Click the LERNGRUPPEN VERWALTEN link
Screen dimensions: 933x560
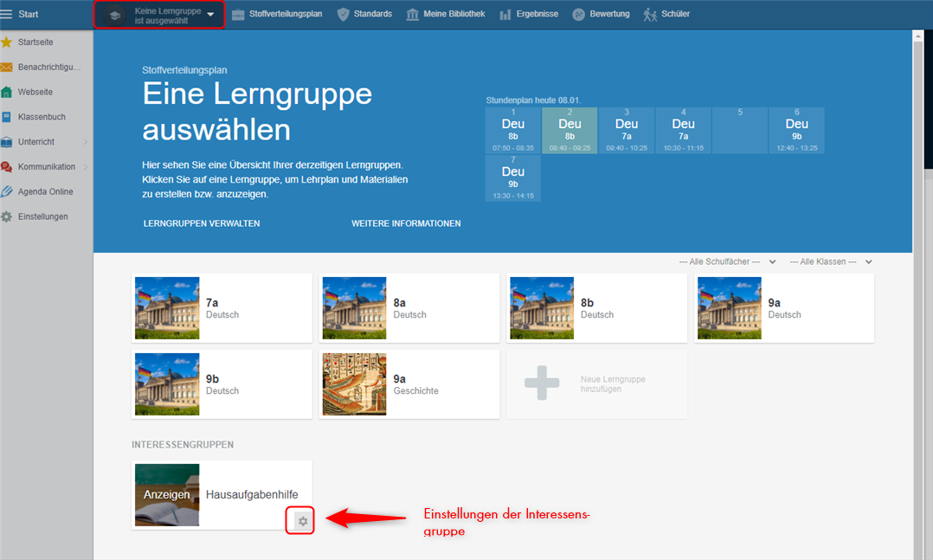point(202,223)
